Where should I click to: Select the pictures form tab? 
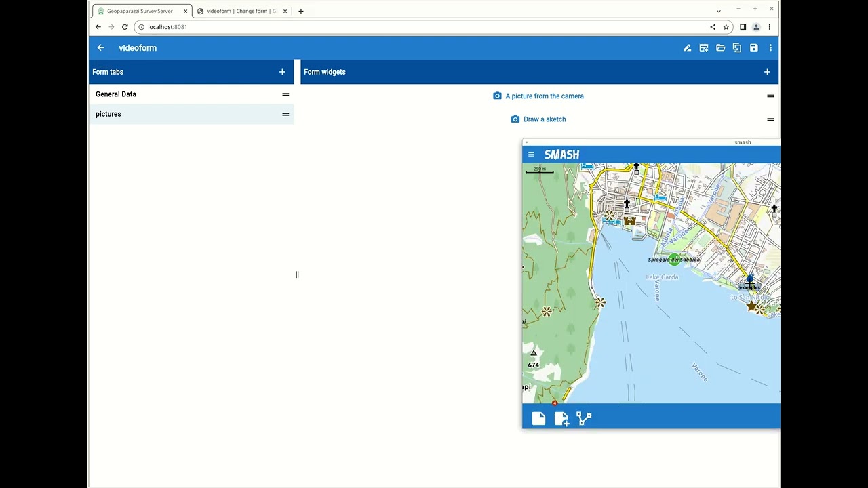pyautogui.click(x=191, y=114)
